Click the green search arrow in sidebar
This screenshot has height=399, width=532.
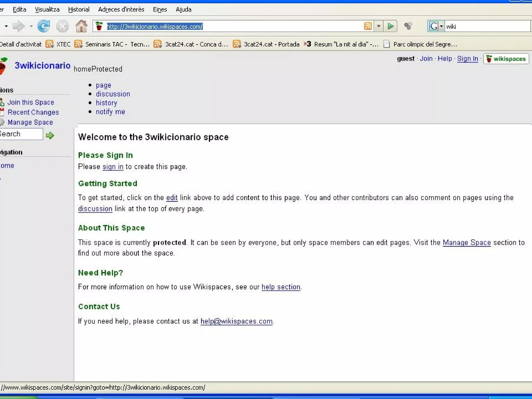[x=50, y=135]
